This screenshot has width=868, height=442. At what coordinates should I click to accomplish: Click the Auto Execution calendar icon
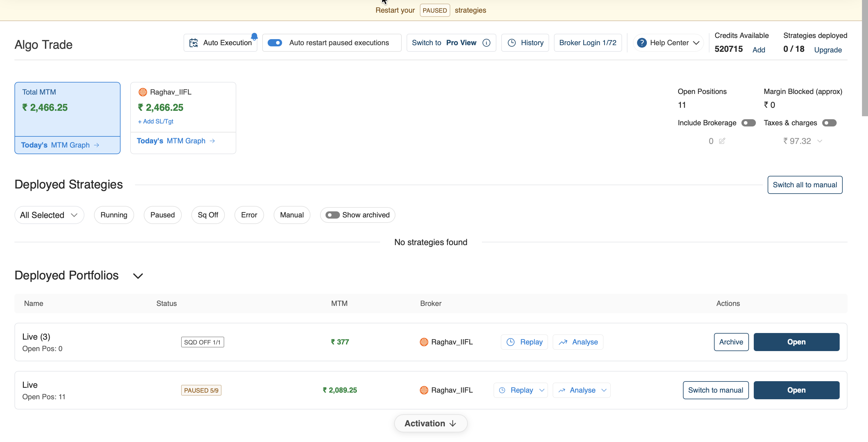click(x=193, y=43)
